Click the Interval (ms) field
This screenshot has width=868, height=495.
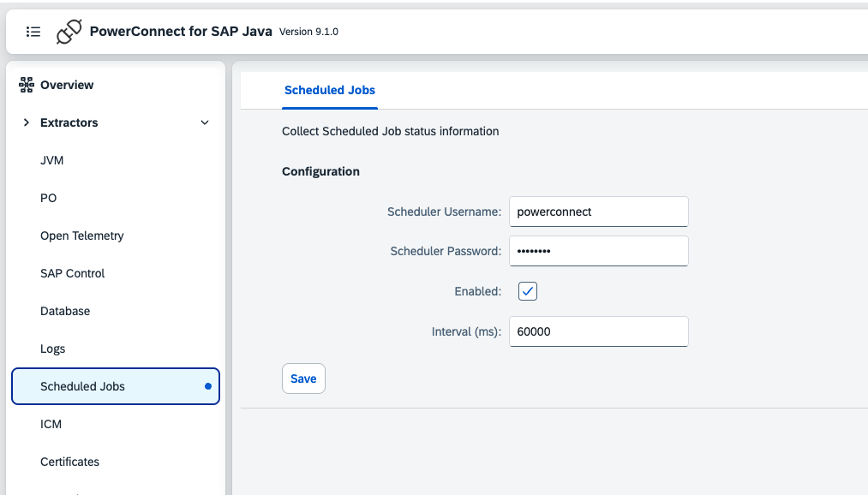click(599, 331)
